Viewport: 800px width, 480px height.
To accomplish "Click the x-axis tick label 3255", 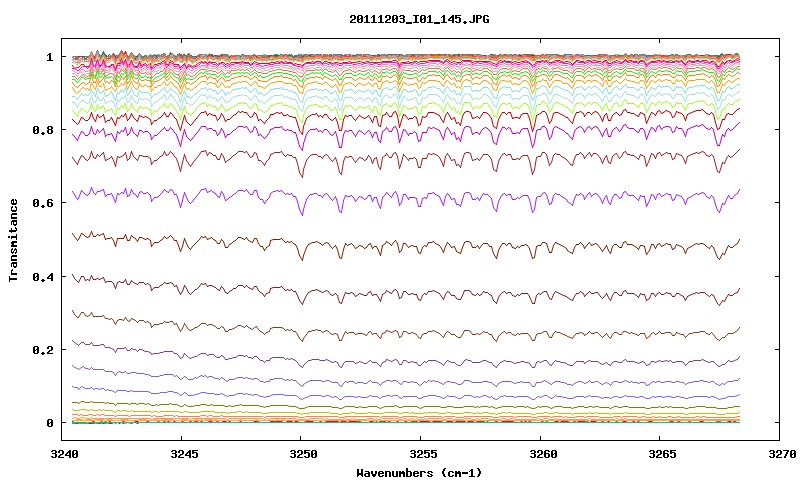I will pos(422,453).
